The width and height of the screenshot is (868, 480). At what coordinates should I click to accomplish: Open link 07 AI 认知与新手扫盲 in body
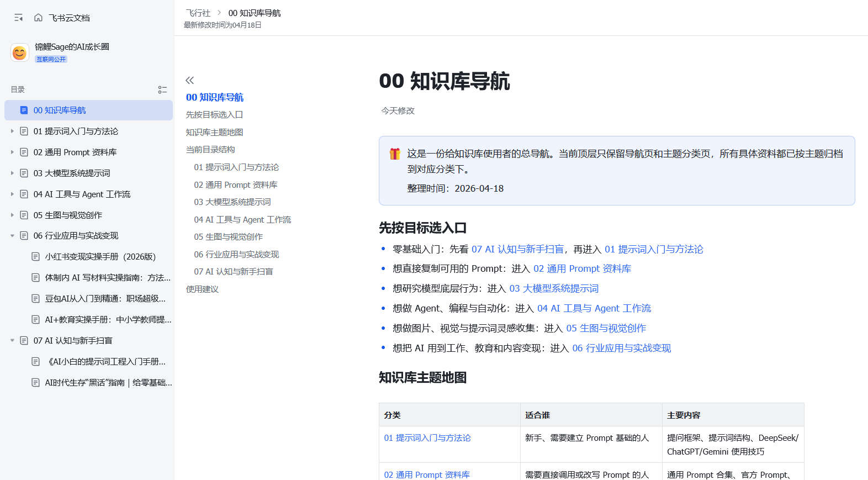pyautogui.click(x=518, y=249)
